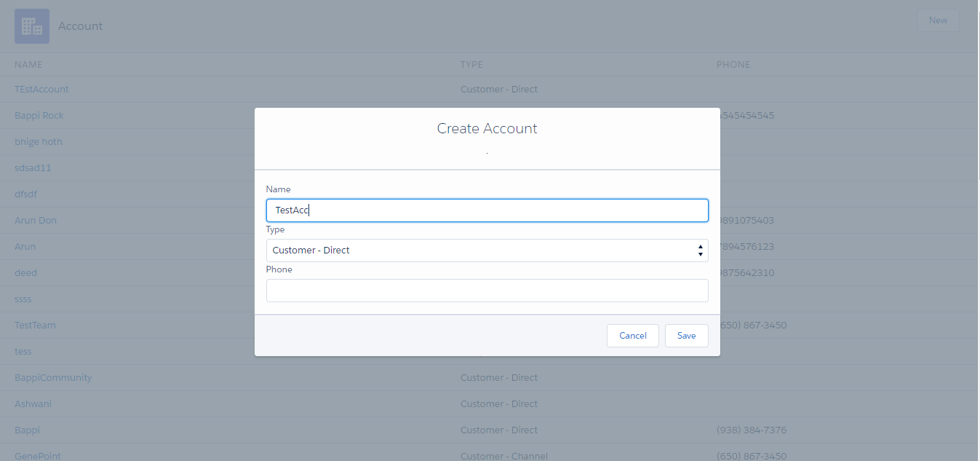Click the Arun Don account name
This screenshot has height=461, width=980.
(x=36, y=220)
